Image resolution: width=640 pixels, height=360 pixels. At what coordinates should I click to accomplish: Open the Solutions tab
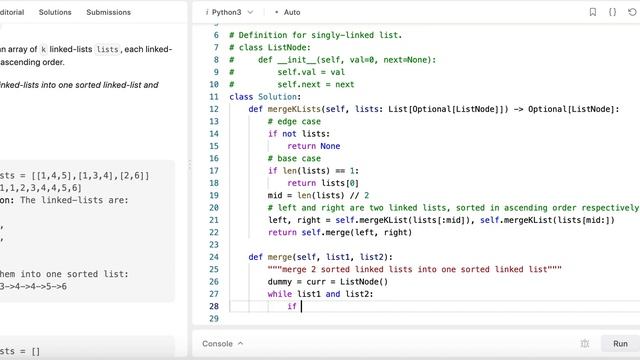coord(55,12)
